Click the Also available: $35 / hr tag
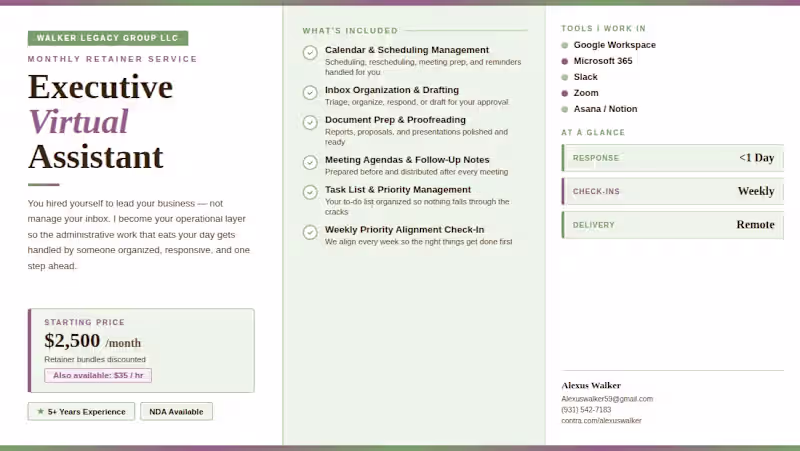800x451 pixels. [98, 375]
